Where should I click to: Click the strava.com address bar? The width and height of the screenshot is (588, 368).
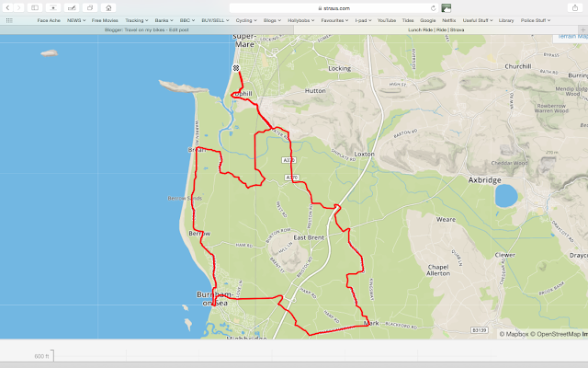coord(334,8)
